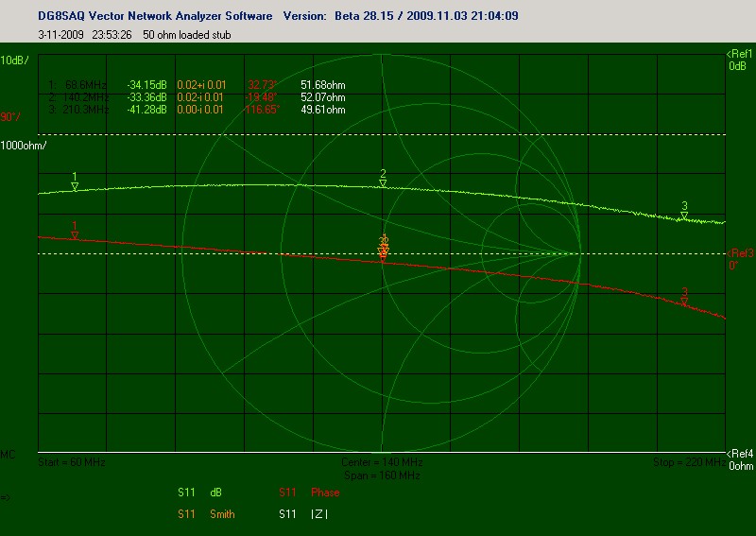Click the white S11 parameter label

click(x=287, y=514)
